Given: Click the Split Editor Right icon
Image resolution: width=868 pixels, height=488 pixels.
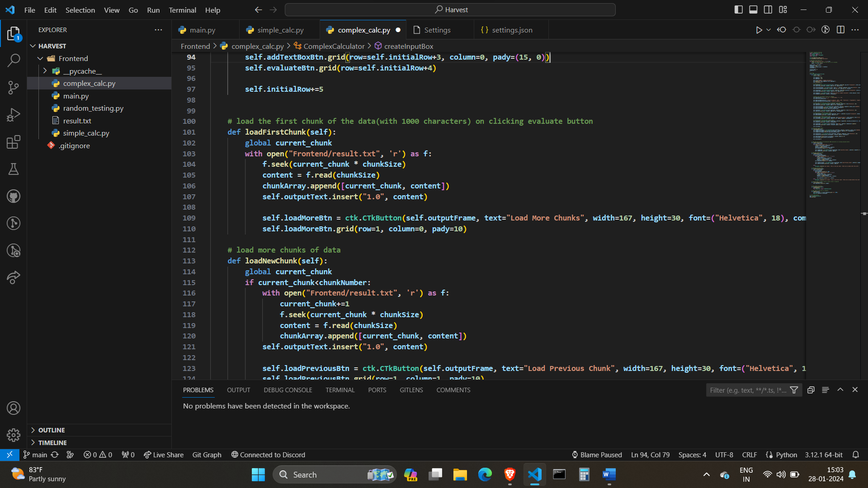Looking at the screenshot, I should pos(840,30).
